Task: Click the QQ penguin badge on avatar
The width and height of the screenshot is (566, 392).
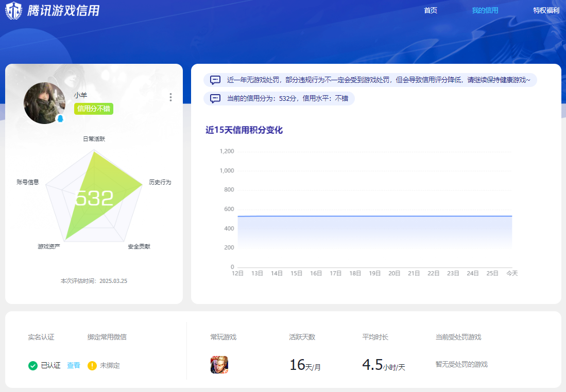Action: [60, 118]
